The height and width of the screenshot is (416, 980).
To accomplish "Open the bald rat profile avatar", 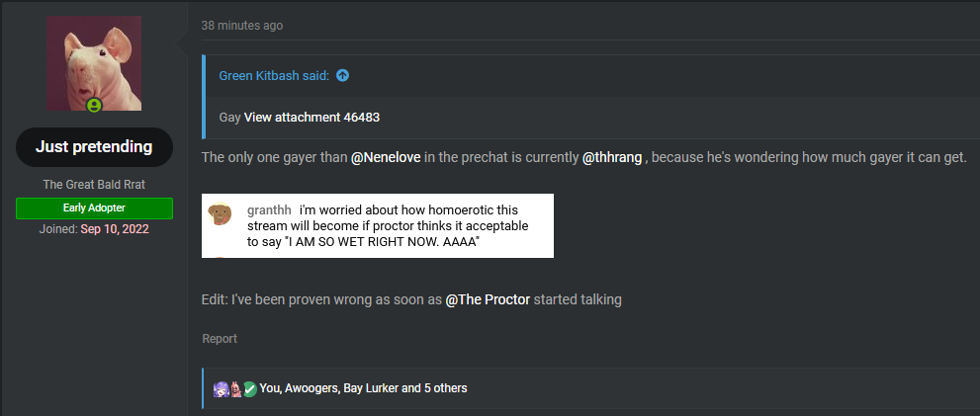I will (94, 63).
